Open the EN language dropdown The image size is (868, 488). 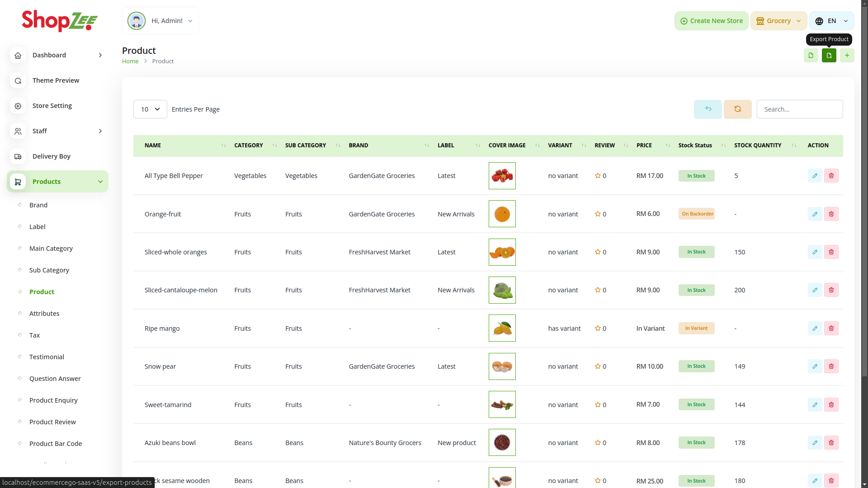pyautogui.click(x=831, y=21)
